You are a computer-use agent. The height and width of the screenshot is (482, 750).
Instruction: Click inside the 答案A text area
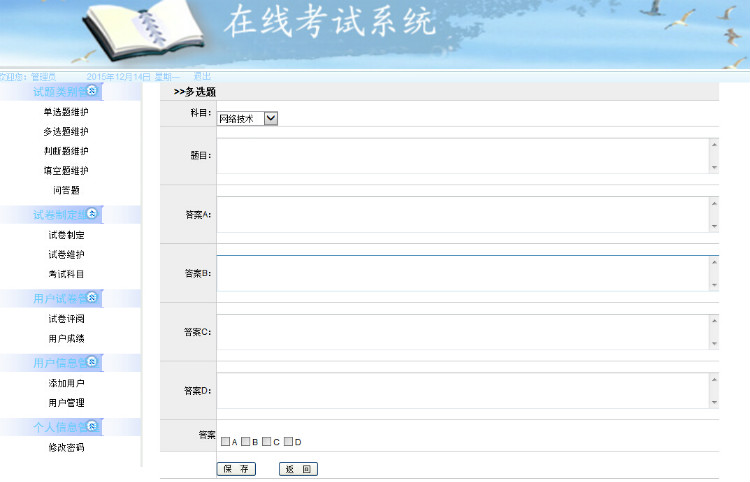pyautogui.click(x=463, y=215)
